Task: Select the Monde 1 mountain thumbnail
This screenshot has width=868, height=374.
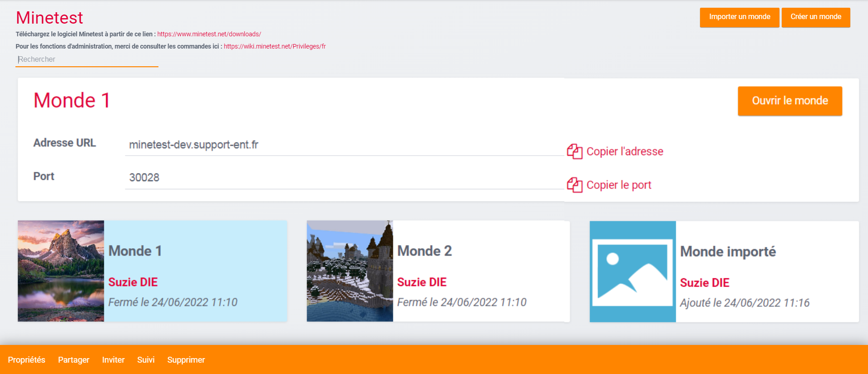Action: [x=61, y=271]
